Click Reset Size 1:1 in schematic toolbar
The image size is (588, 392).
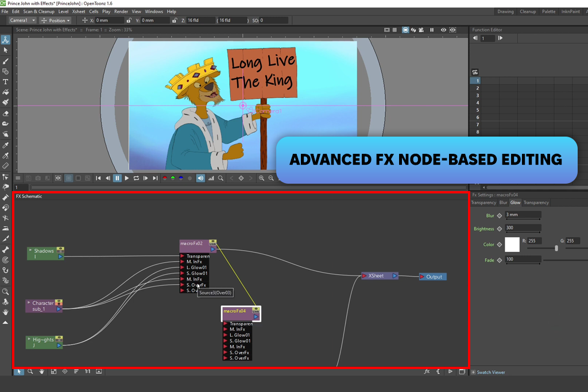point(87,371)
